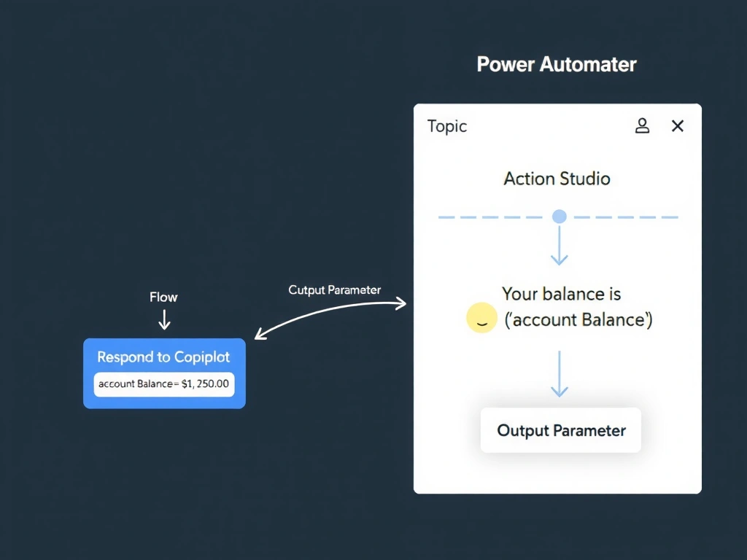Click the Your balance is message text
The width and height of the screenshot is (747, 560).
pyautogui.click(x=561, y=294)
